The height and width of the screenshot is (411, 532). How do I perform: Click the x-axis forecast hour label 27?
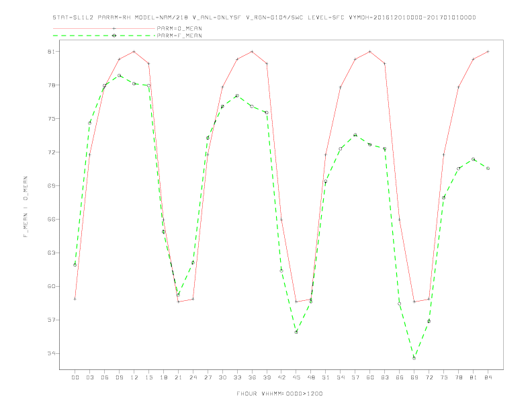208,377
